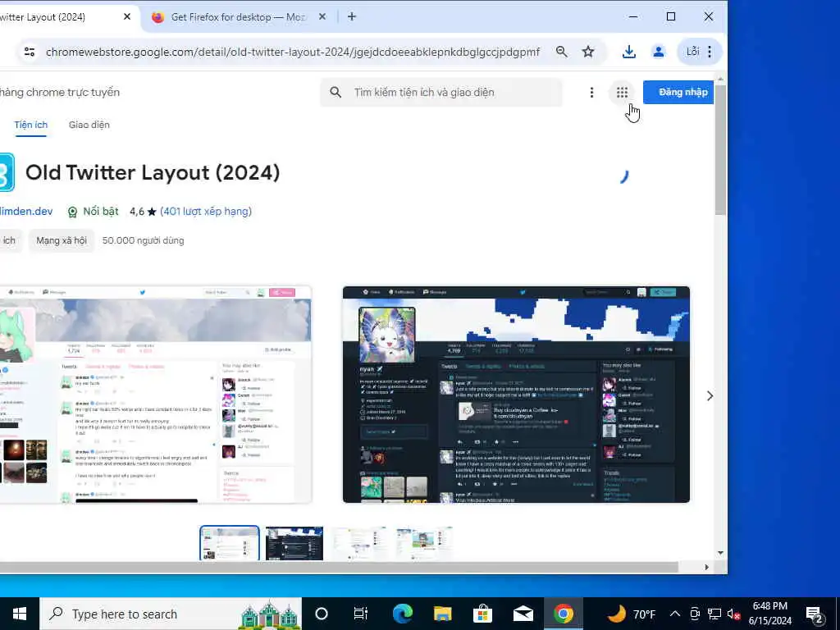The height and width of the screenshot is (630, 840).
Task: Click the dark theme Twitter preview screenshot
Action: tap(516, 395)
